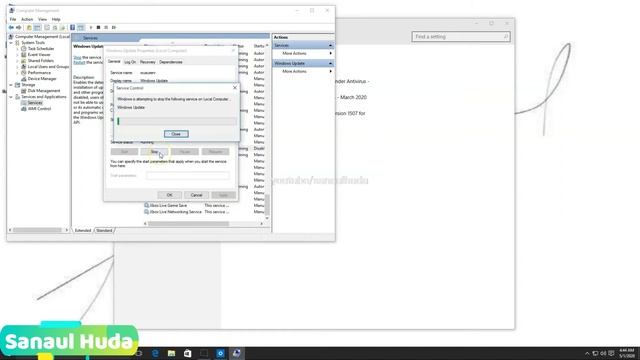This screenshot has width=640, height=360.
Task: Open the Help menu
Action: pos(56,19)
